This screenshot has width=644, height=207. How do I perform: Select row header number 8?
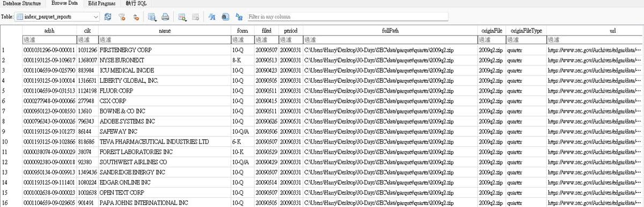[11, 121]
